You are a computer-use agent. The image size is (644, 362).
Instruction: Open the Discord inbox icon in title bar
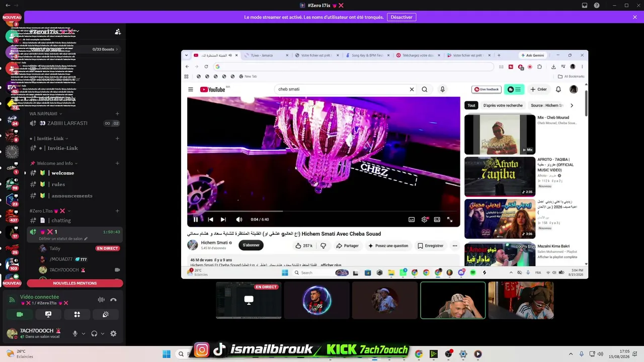pyautogui.click(x=585, y=6)
